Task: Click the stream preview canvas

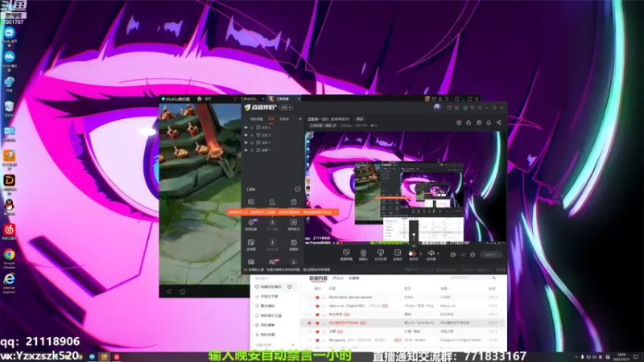Action: pos(406,187)
